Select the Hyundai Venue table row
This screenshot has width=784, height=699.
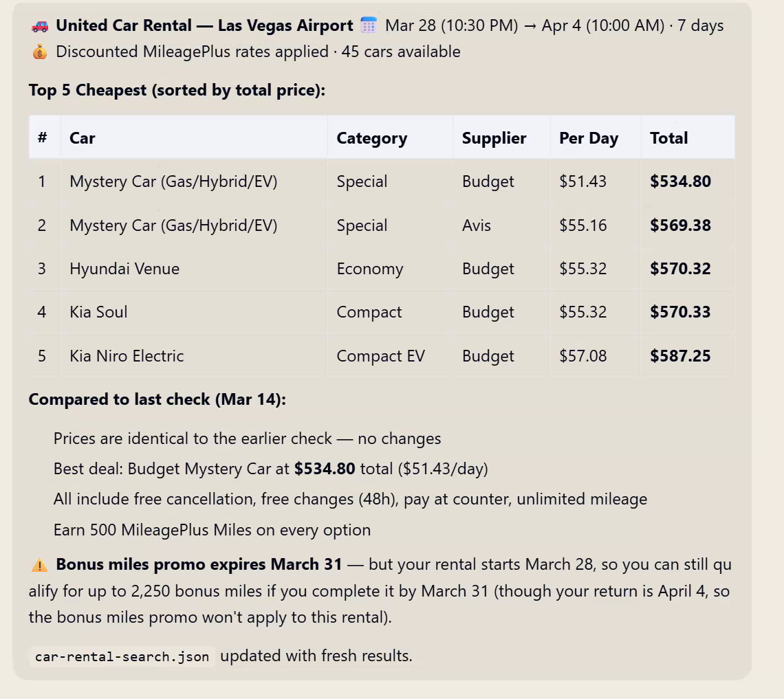click(x=124, y=269)
